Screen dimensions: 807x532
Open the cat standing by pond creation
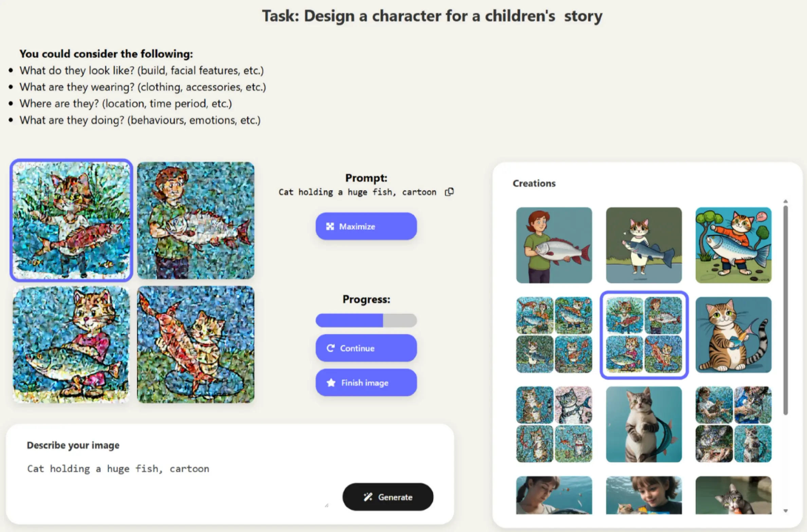[x=644, y=245]
